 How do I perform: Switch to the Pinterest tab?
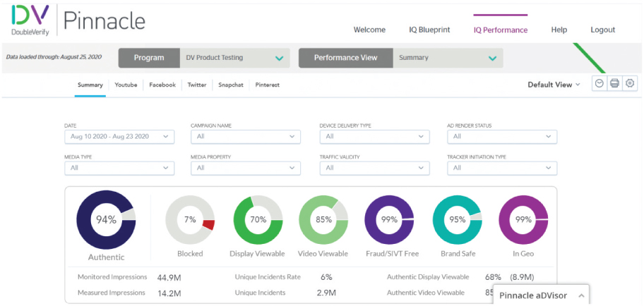(x=268, y=85)
